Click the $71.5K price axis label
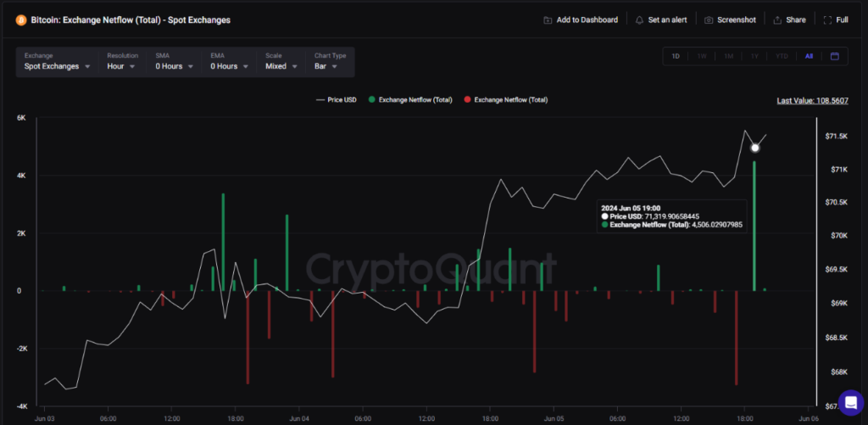This screenshot has width=868, height=425. tap(836, 136)
